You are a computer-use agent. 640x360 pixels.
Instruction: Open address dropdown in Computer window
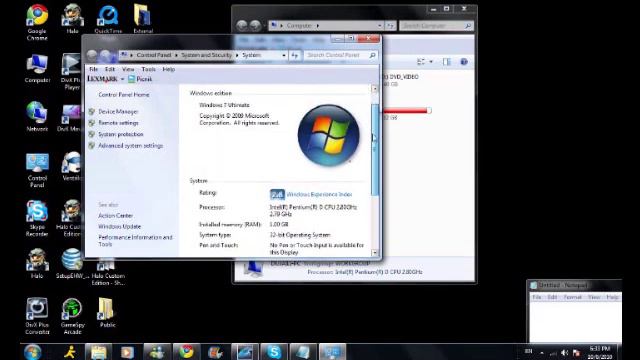coord(380,26)
